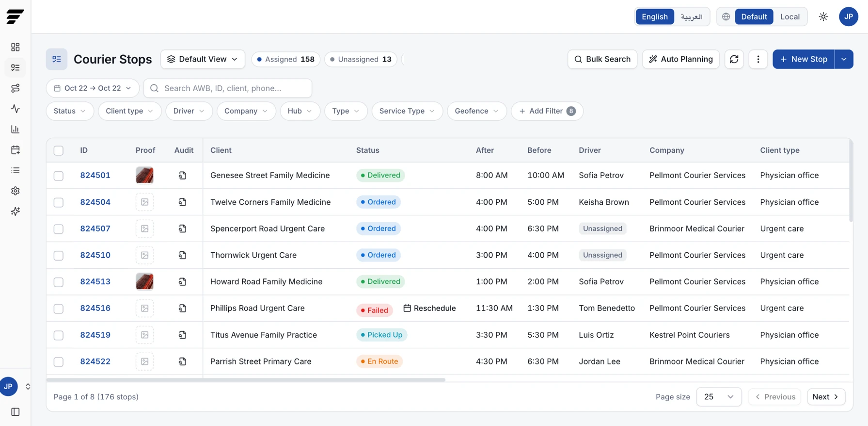Launch Auto Planning

681,59
